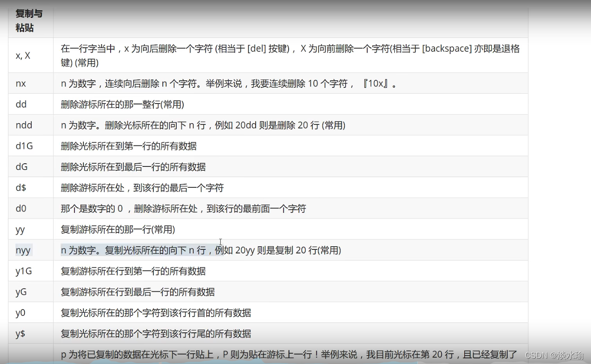Click the 'y$' command cell
591x364 pixels.
point(31,334)
